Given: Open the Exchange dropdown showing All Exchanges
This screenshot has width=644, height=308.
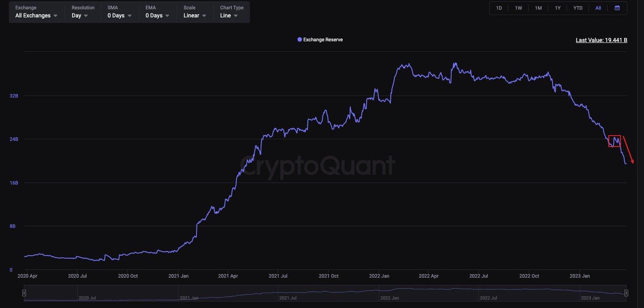Looking at the screenshot, I should 36,15.
